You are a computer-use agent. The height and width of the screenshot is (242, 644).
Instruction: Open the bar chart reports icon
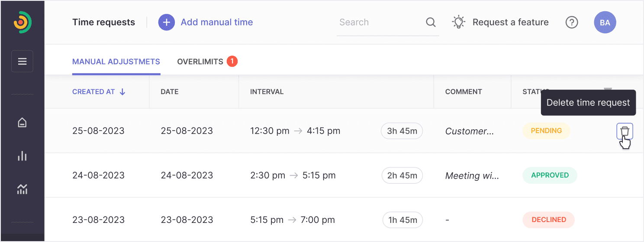click(x=22, y=156)
